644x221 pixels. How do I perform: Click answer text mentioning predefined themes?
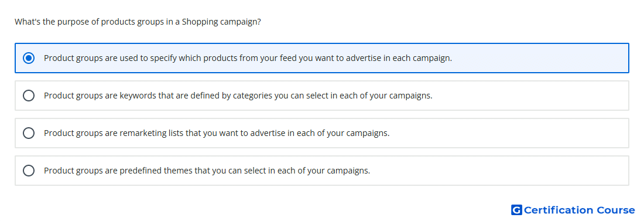point(207,171)
